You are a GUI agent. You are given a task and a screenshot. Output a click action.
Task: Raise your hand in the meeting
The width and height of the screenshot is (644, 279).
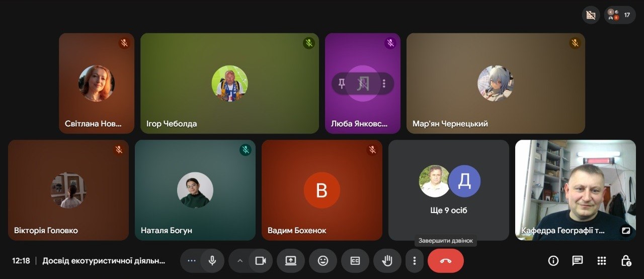pyautogui.click(x=387, y=260)
